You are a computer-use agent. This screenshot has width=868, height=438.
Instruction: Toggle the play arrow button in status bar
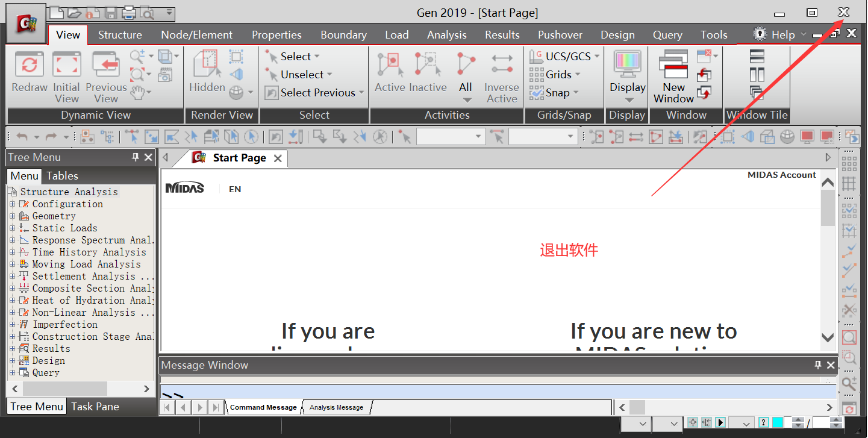720,423
